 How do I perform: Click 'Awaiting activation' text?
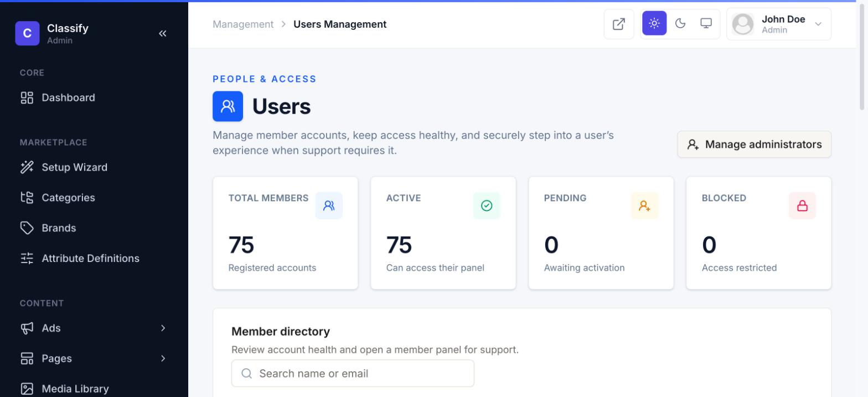click(584, 268)
